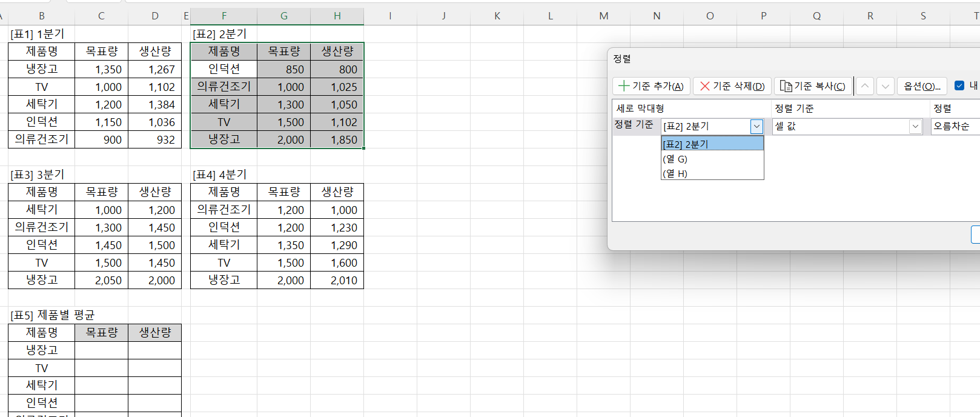Viewport: 980px width, 417px height.
Task: Select column F header
Action: 223,16
